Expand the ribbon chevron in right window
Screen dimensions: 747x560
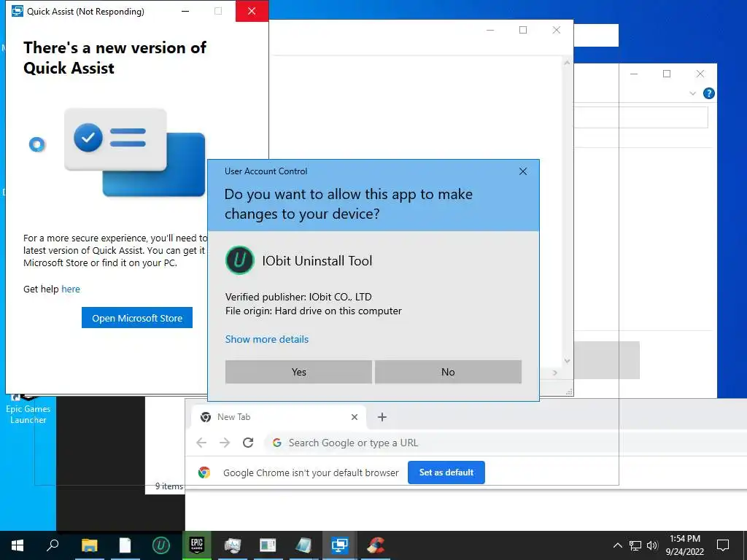pyautogui.click(x=692, y=94)
